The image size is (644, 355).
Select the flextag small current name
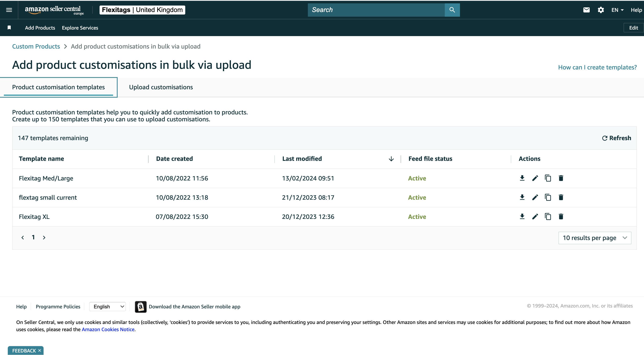point(48,198)
